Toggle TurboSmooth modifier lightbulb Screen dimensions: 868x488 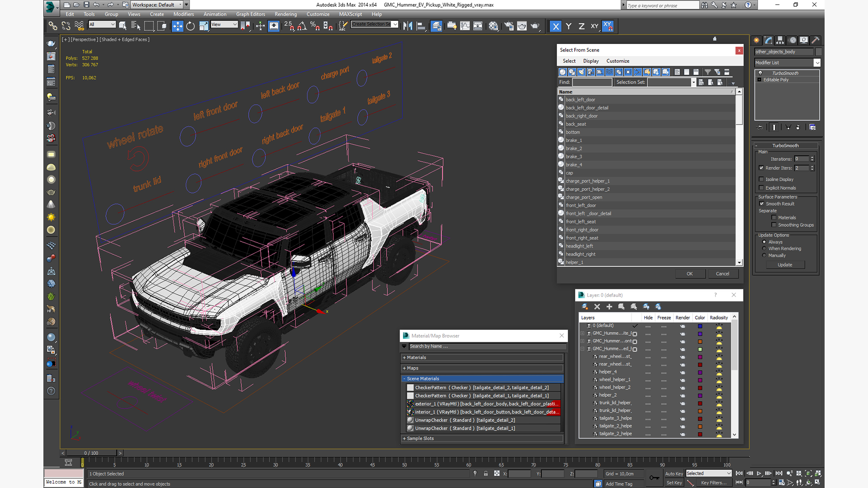coord(760,73)
